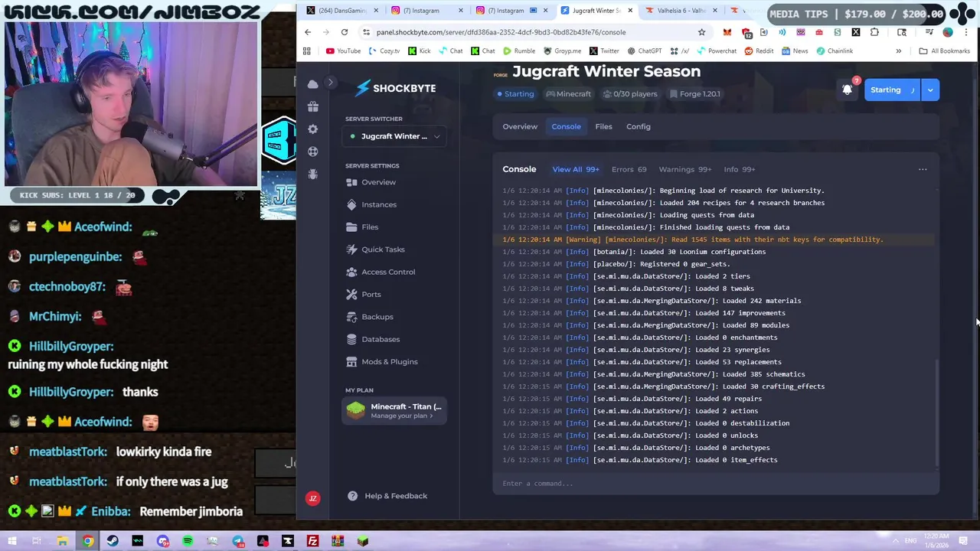The width and height of the screenshot is (980, 551).
Task: Open the JZ user avatar
Action: [x=312, y=498]
